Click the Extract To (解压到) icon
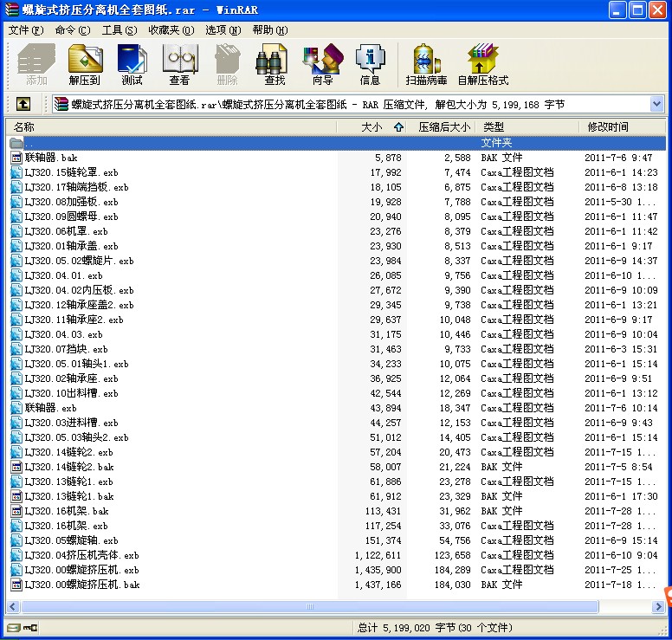This screenshot has height=640, width=672. [85, 65]
